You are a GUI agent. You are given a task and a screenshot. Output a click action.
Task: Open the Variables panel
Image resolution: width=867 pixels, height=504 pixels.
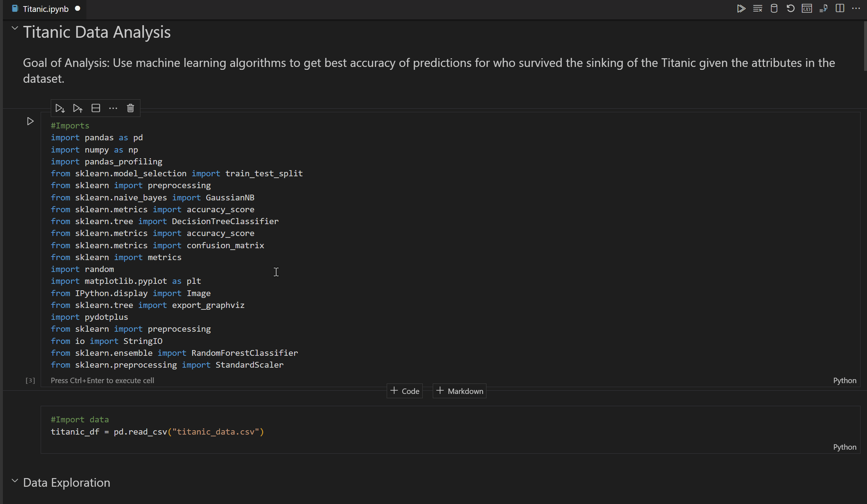[807, 8]
